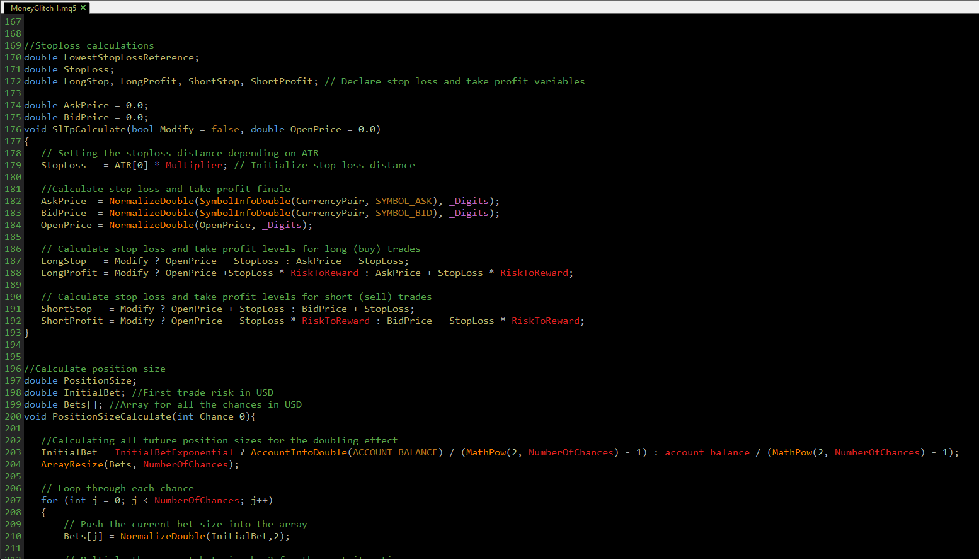Click the for keyword on line 207
979x560 pixels.
[x=49, y=500]
